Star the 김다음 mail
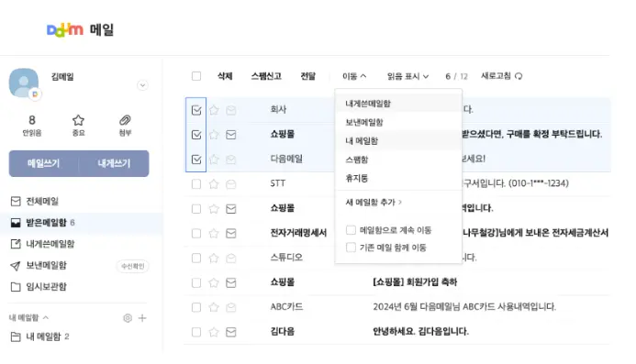Screen dimensions: 636x364 pos(214,333)
